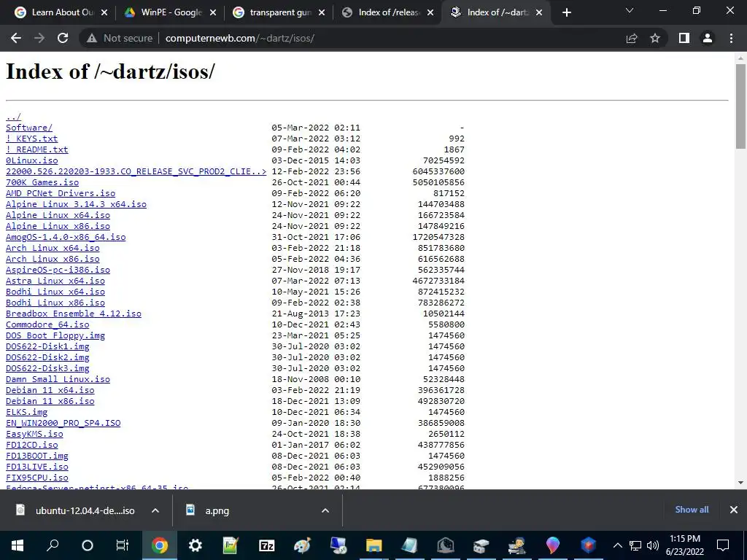This screenshot has height=560, width=747.
Task: Download Astra_Linux_x64.iso
Action: (x=55, y=281)
